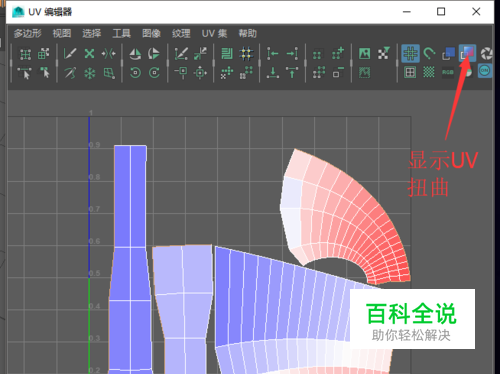This screenshot has width=500, height=374.
Task: Rotate selected UVs clockwise
Action: [x=154, y=73]
